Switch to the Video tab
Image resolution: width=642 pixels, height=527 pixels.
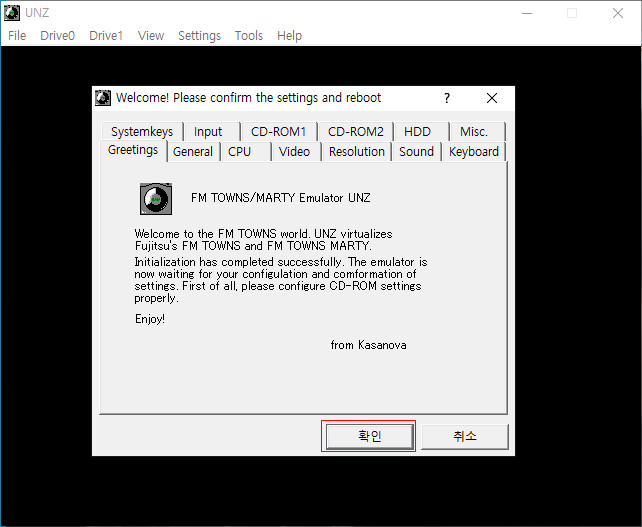point(296,152)
